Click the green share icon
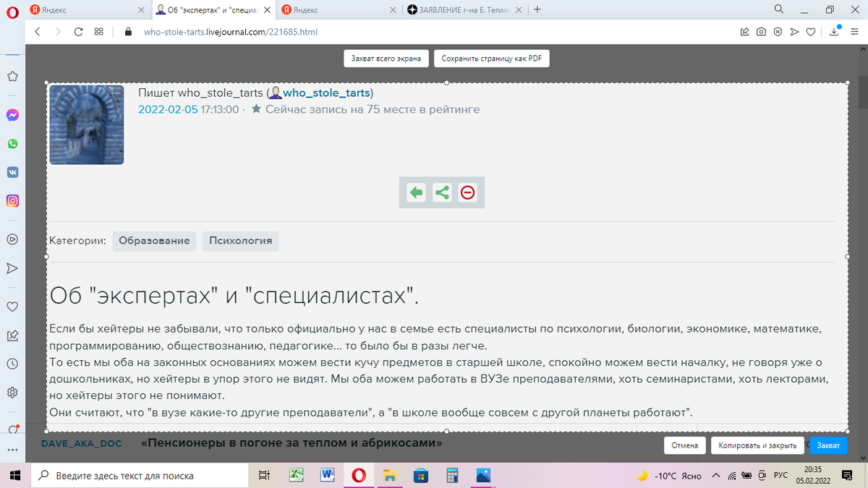The width and height of the screenshot is (868, 488). pos(442,192)
